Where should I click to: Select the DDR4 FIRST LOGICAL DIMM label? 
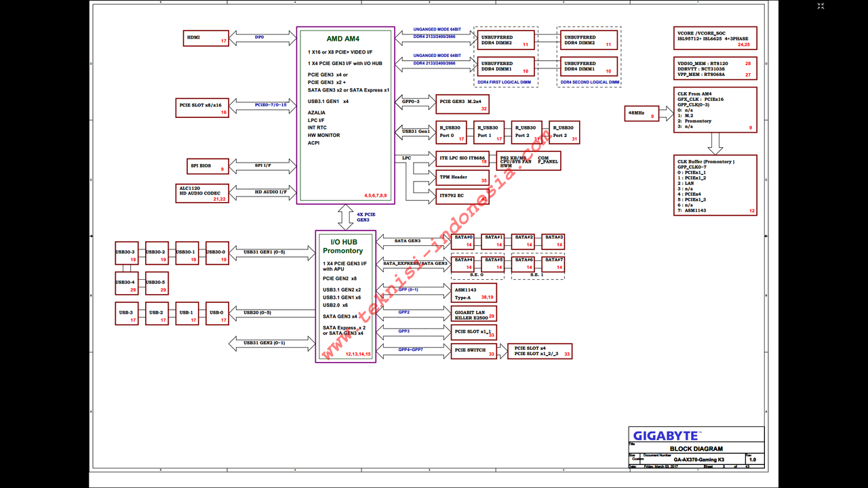click(504, 82)
